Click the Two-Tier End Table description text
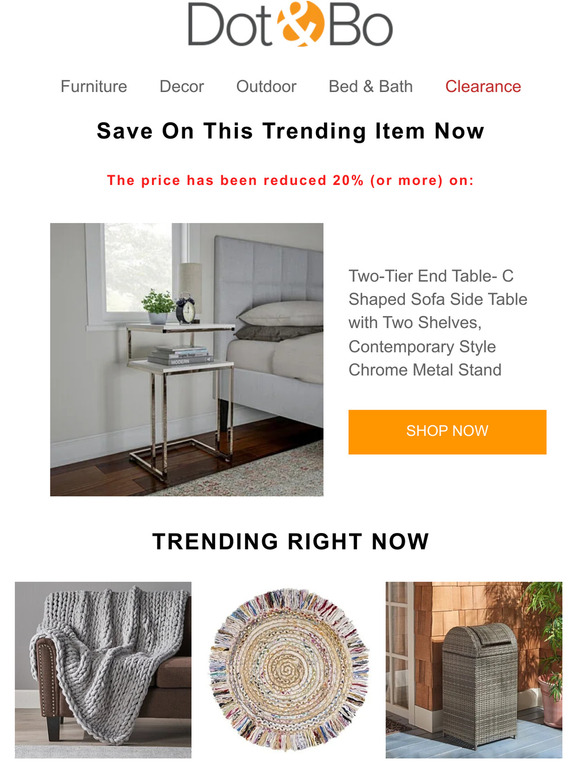 (x=438, y=323)
